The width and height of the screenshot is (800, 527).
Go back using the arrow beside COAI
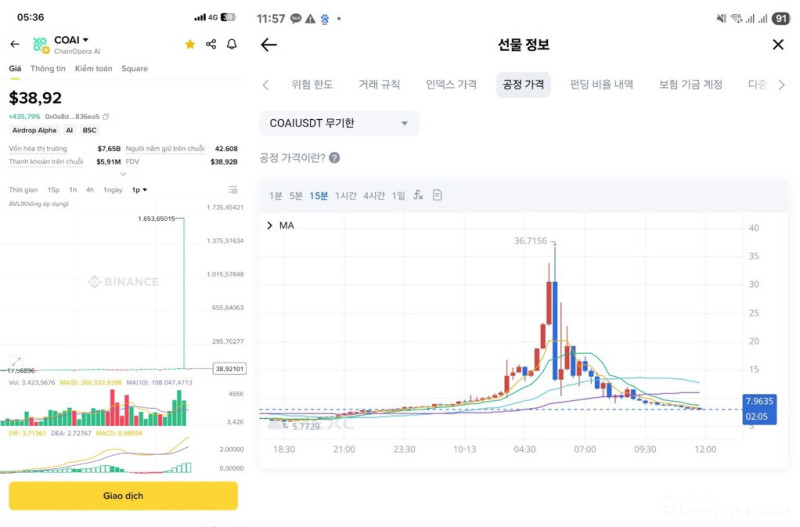[x=15, y=44]
